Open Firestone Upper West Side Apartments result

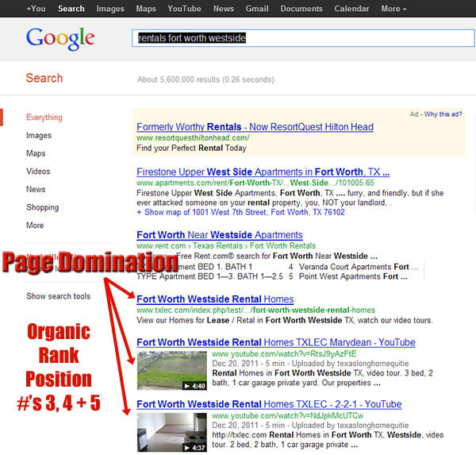point(263,172)
